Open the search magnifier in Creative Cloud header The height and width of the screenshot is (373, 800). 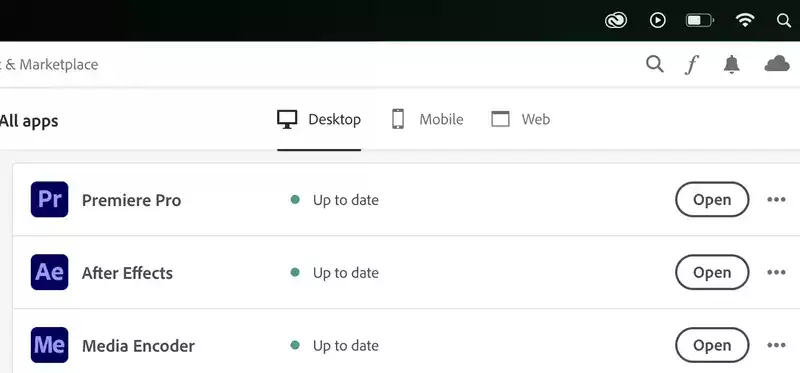[x=655, y=64]
